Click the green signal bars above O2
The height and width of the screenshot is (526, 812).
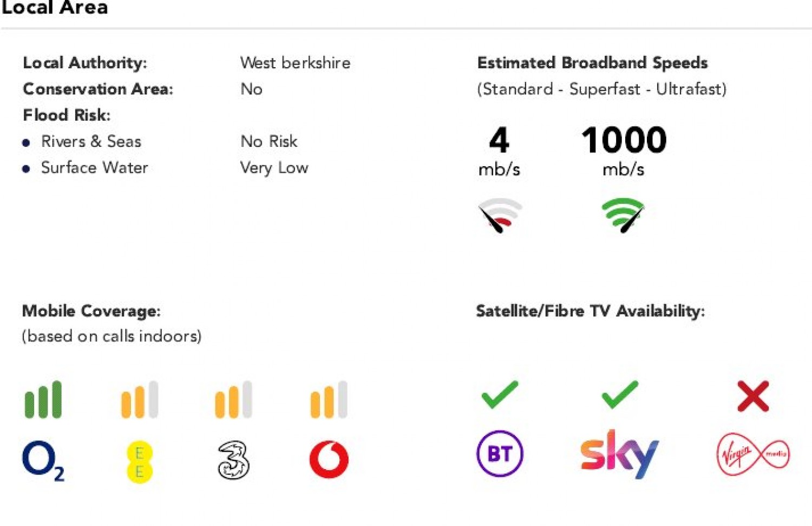(43, 399)
